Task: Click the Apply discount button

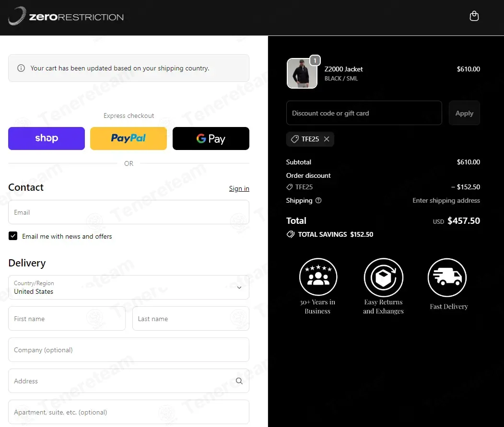Action: click(464, 113)
